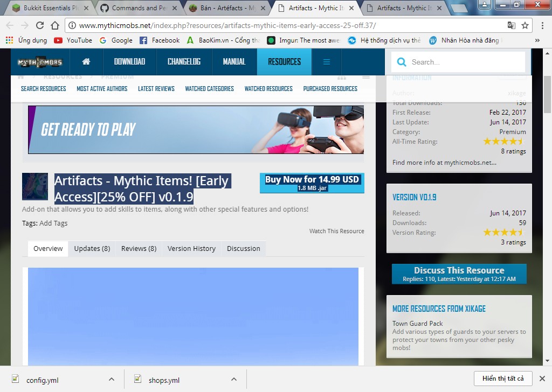Click the Get Ready To Play banner ad
This screenshot has height=392, width=552.
(196, 130)
